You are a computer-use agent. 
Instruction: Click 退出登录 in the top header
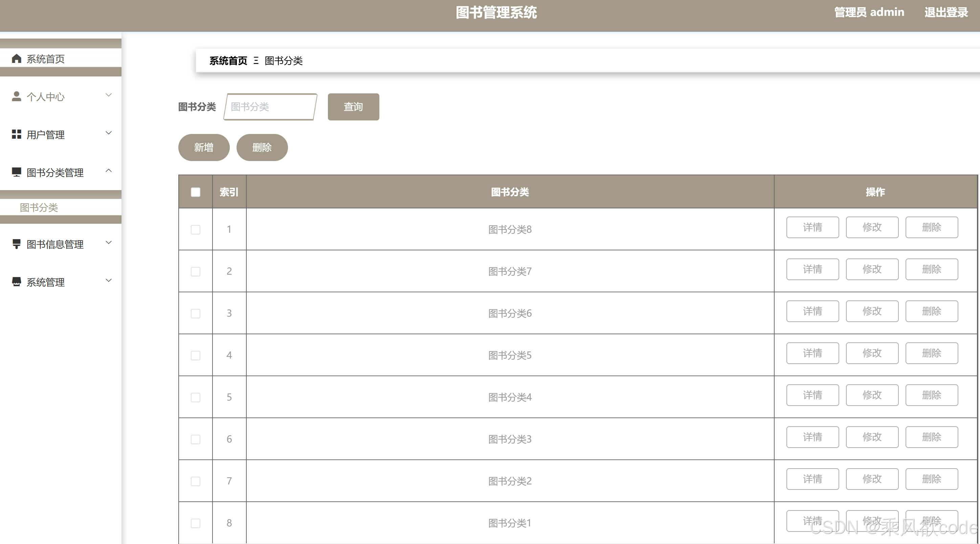[946, 13]
